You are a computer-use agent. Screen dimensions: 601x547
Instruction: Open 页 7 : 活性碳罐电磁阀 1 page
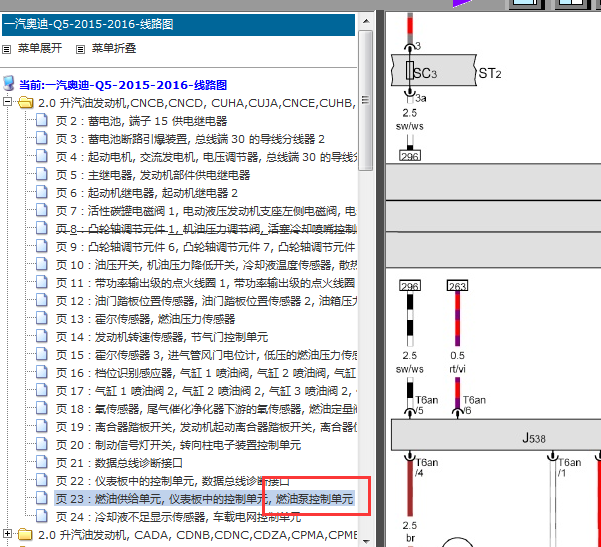206,211
